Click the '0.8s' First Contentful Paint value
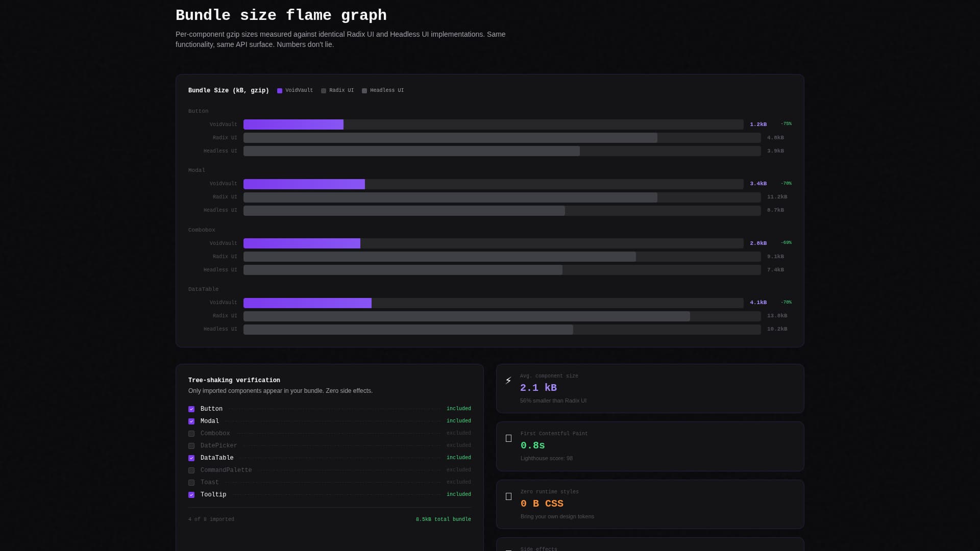This screenshot has height=551, width=980. (x=533, y=445)
